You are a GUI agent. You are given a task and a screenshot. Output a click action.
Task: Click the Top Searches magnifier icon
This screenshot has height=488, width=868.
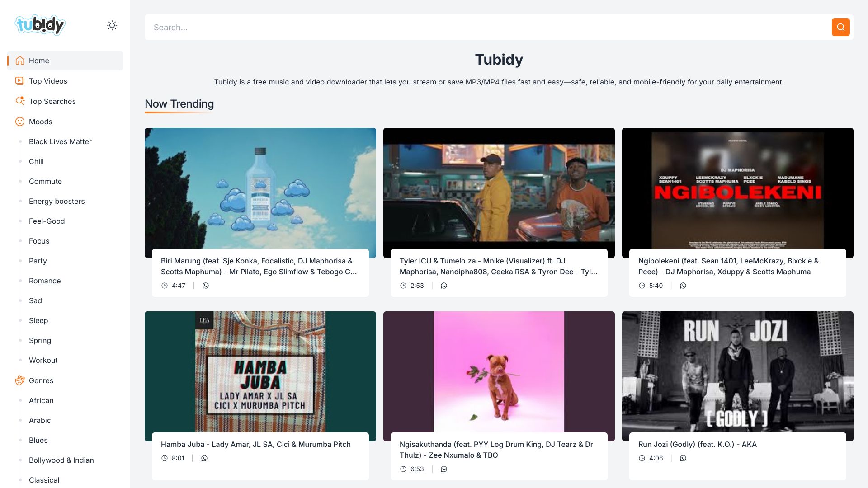[x=19, y=101]
